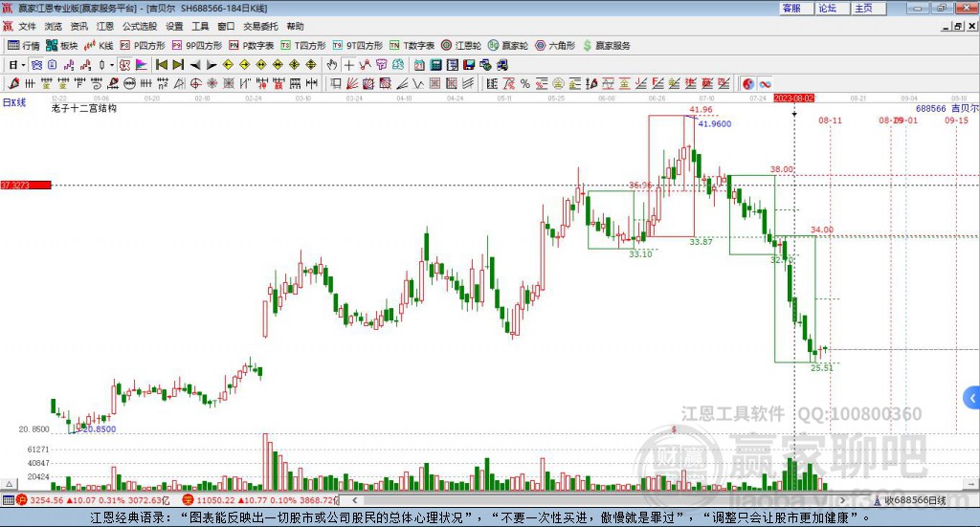Open the T数字表 tool
This screenshot has width=980, height=527.
pos(412,46)
